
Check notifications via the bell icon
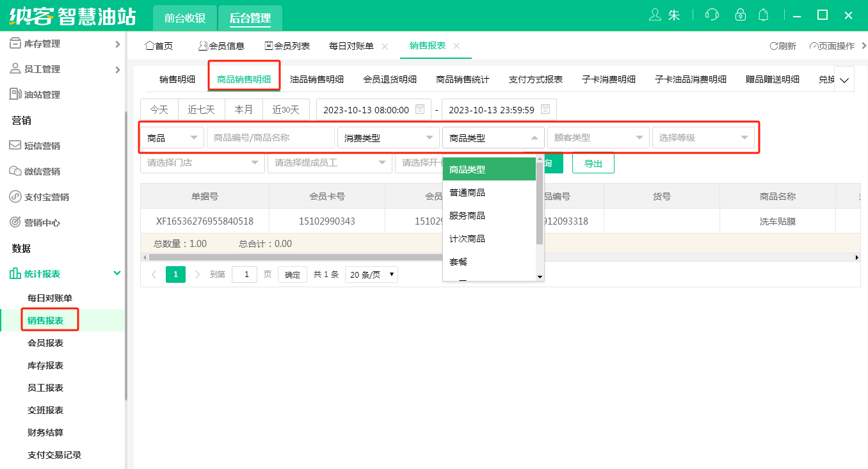coord(763,14)
